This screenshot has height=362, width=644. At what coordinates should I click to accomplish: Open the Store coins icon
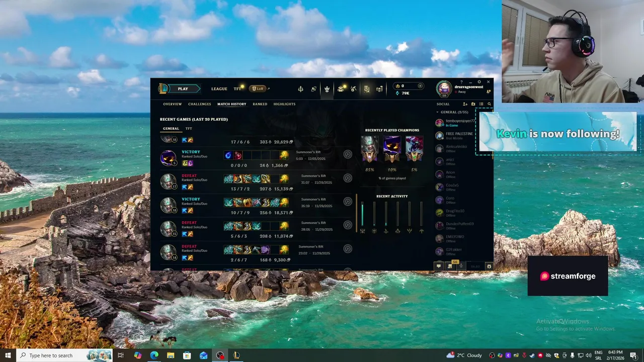point(379,89)
